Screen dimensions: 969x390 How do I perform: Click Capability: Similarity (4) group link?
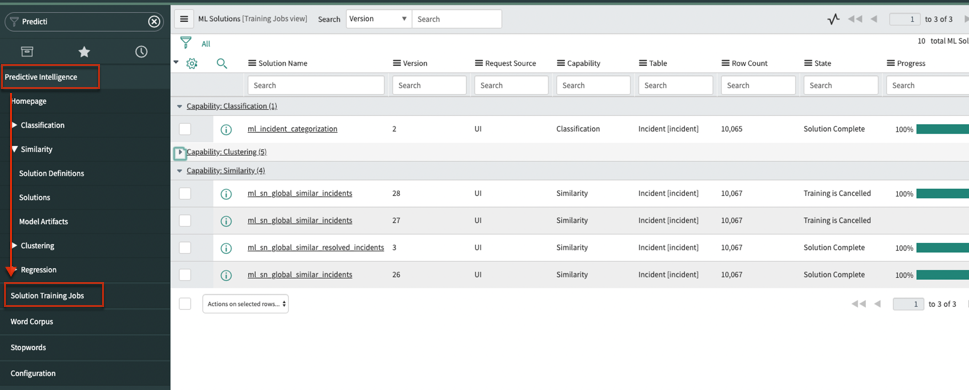tap(226, 171)
